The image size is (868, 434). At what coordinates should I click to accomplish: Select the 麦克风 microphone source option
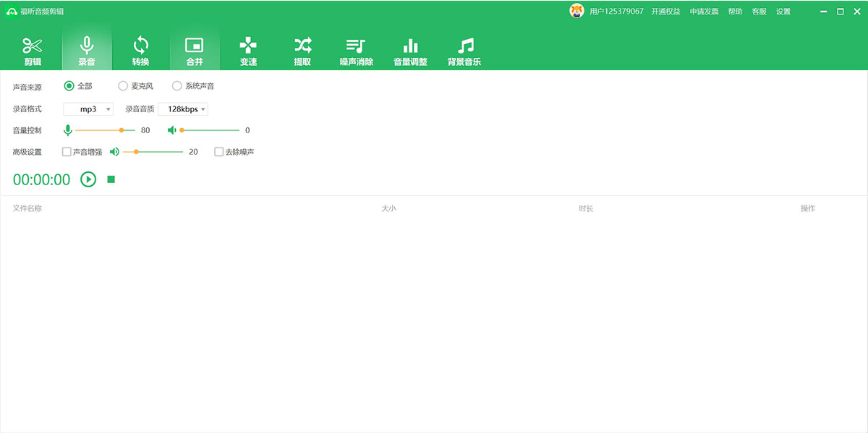(x=123, y=86)
